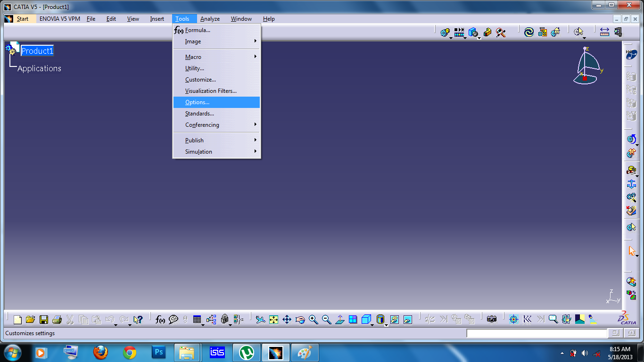This screenshot has width=644, height=362.
Task: Click the Hide/Show icon
Action: [395, 320]
